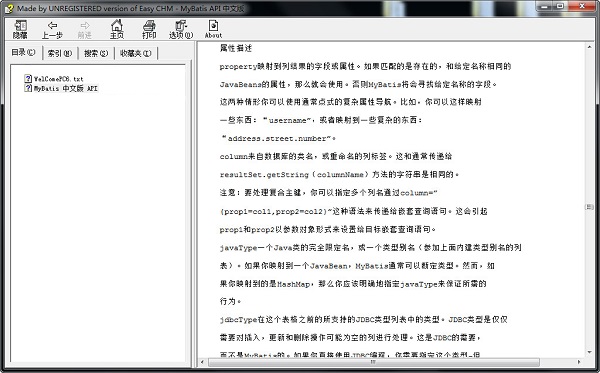Viewport: 600px width, 373px height.
Task: Switch to the 目录 tab
Action: click(23, 52)
